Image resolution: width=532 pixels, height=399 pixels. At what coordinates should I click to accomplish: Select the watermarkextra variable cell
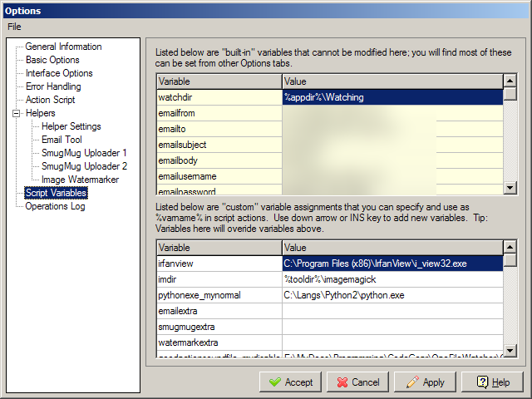(219, 342)
